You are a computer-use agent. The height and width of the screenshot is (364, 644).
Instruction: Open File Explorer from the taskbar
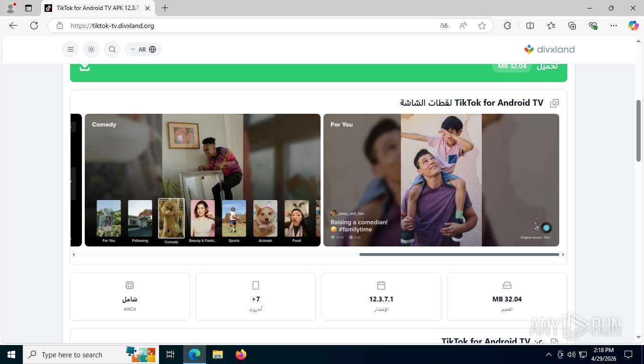tap(218, 355)
